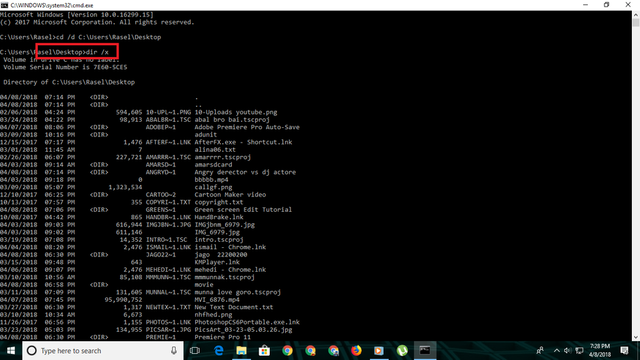The width and height of the screenshot is (640, 360).
Task: Select the Command Prompt taskbar icon
Action: (x=425, y=351)
